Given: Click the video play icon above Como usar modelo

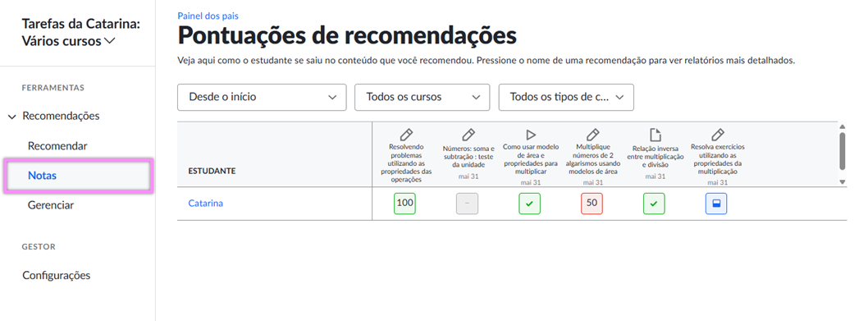Looking at the screenshot, I should click(x=530, y=134).
